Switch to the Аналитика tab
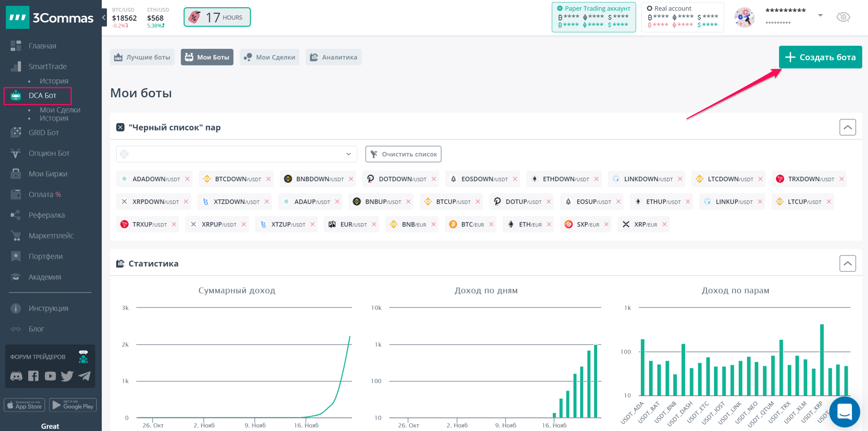Screen dimensions: 868x431 (x=333, y=57)
